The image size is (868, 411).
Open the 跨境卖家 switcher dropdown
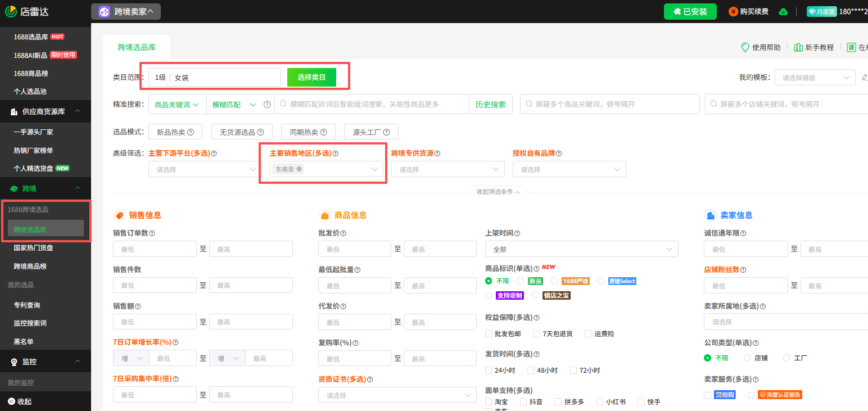[126, 11]
